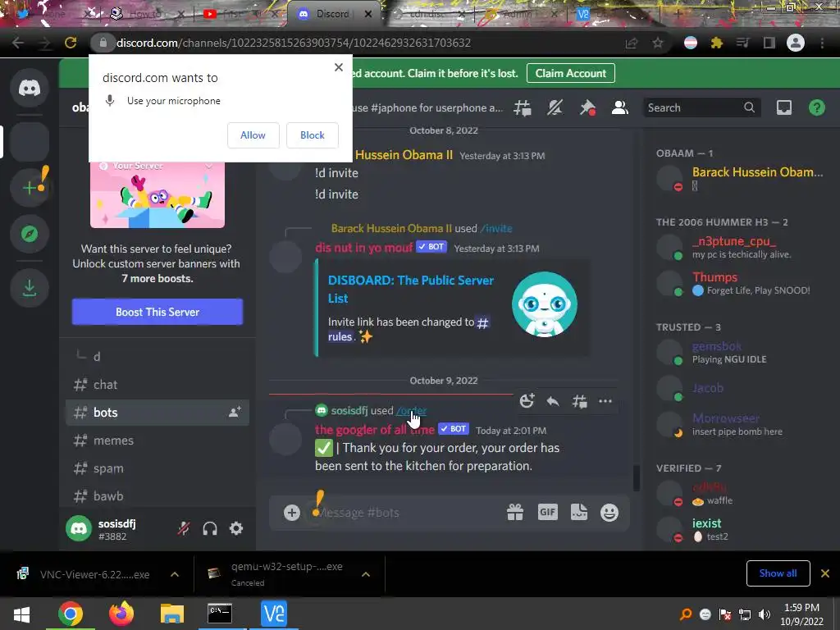Open help question mark icon

click(816, 107)
